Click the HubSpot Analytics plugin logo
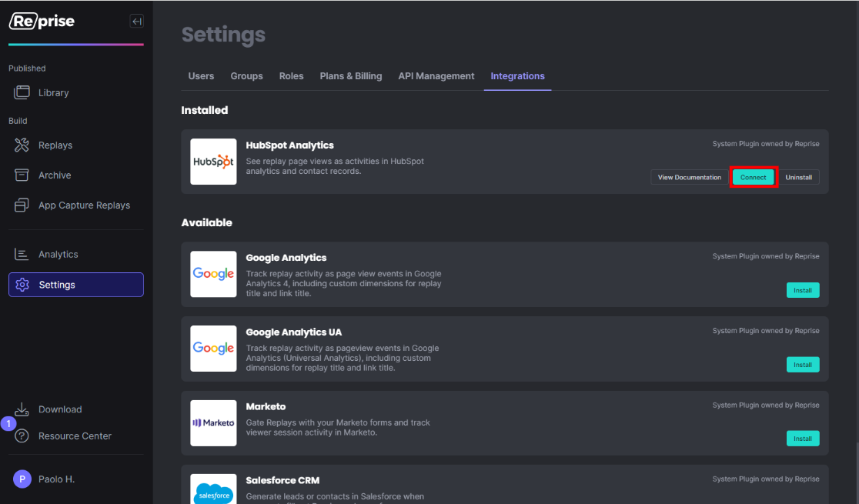The width and height of the screenshot is (859, 504). coord(213,162)
